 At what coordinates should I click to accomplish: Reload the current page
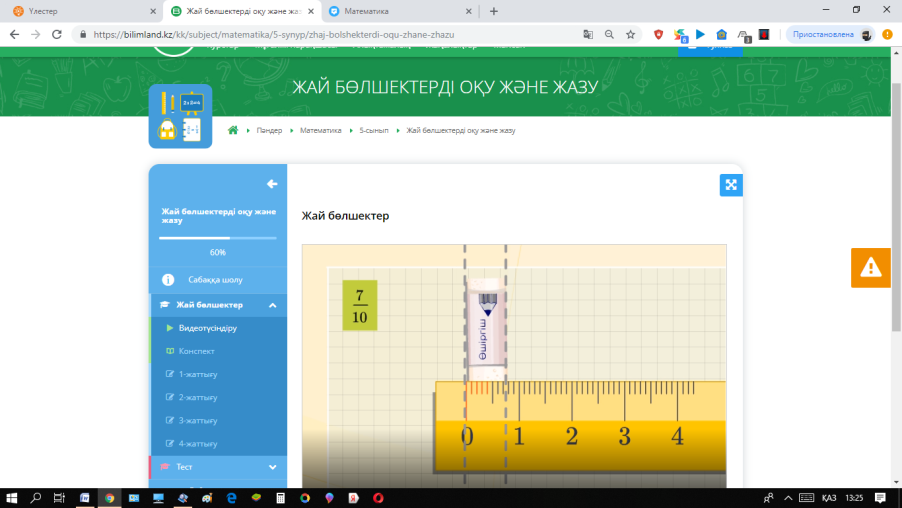[56, 35]
